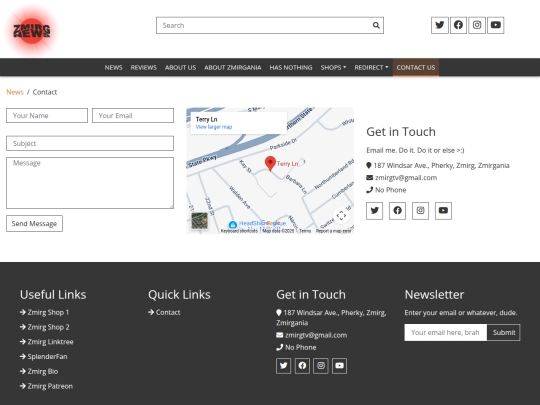Switch map to satellite thumbnail
Screen dimensions: 540x405
(199, 221)
